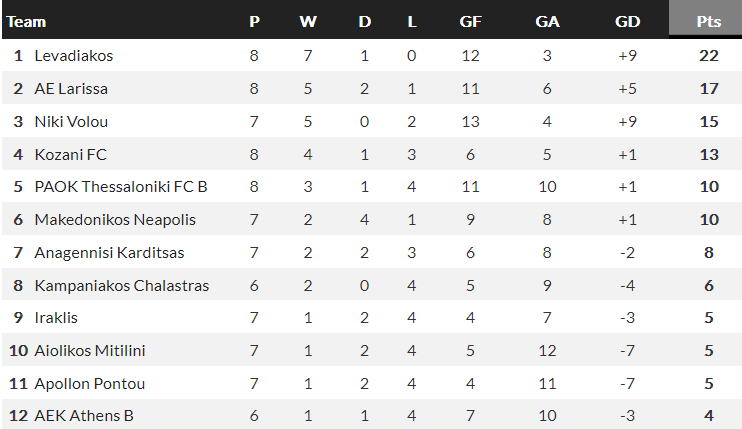The width and height of the screenshot is (742, 429).
Task: Click the GA column header
Action: (x=547, y=21)
